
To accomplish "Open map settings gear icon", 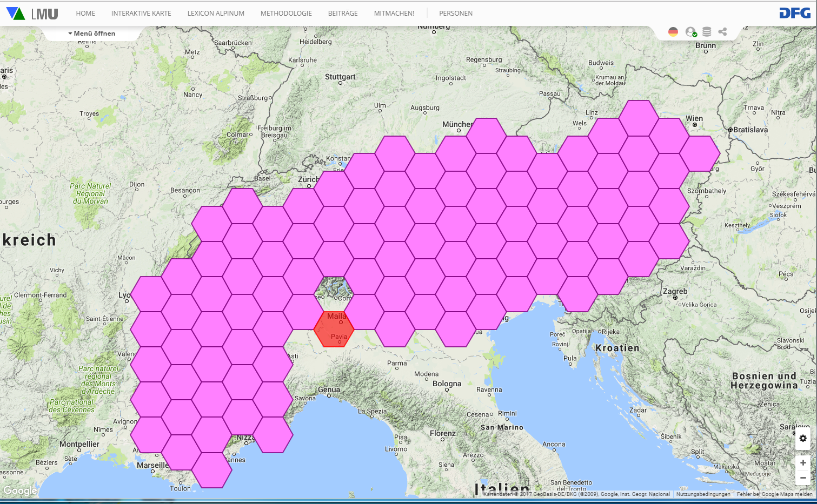I will pyautogui.click(x=803, y=438).
